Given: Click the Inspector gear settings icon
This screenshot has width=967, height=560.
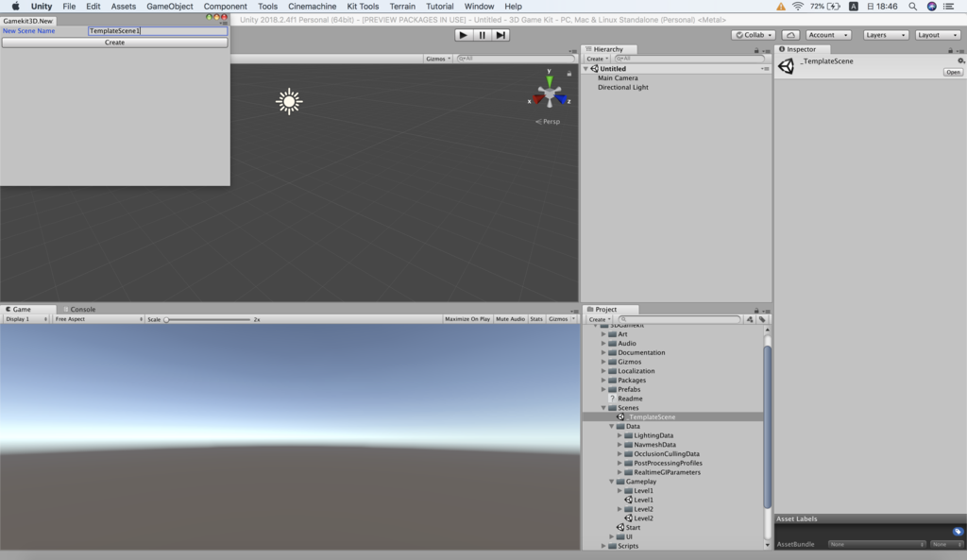Looking at the screenshot, I should [x=960, y=60].
